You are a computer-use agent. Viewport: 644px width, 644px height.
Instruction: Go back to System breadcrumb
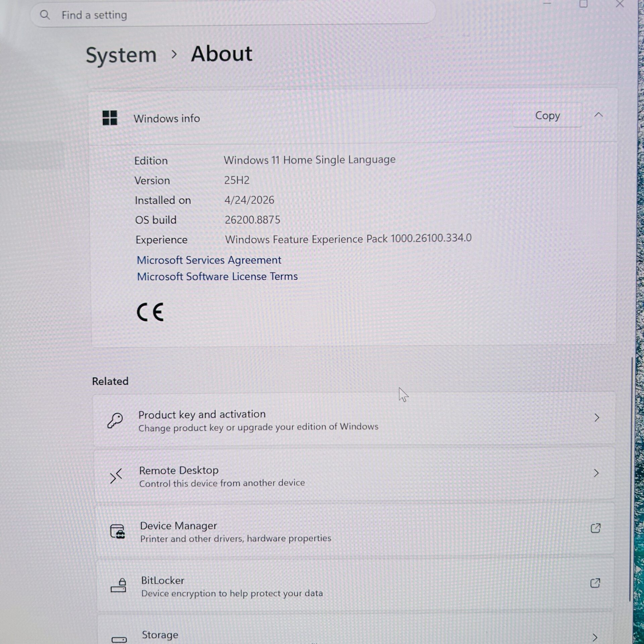tap(121, 55)
